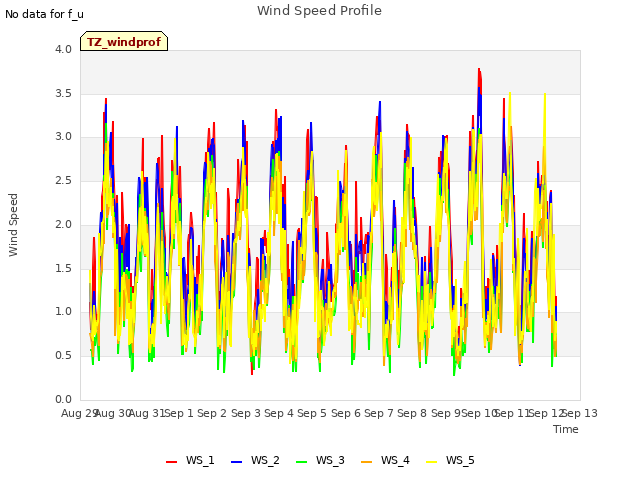Click the 2.0 y-axis tick label
Screen dimensions: 640x480
63,224
